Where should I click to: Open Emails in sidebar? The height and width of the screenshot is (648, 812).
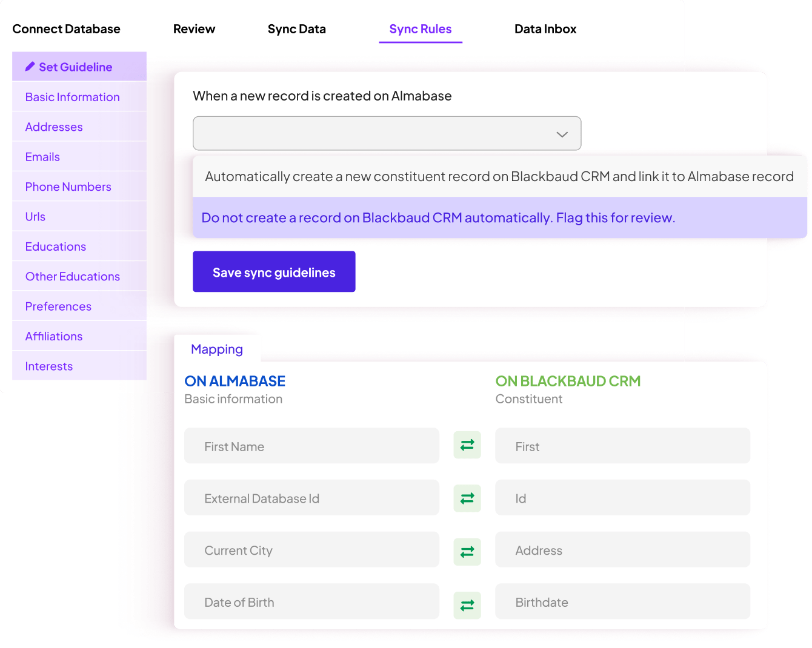pyautogui.click(x=79, y=157)
